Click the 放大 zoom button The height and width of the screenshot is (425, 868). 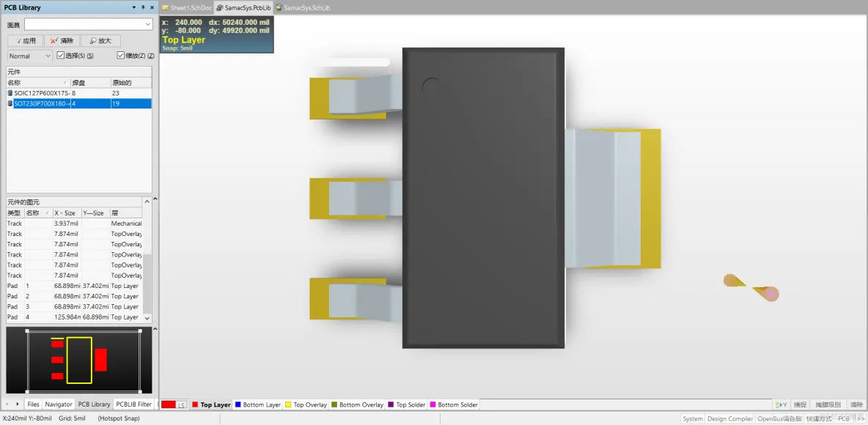(100, 41)
